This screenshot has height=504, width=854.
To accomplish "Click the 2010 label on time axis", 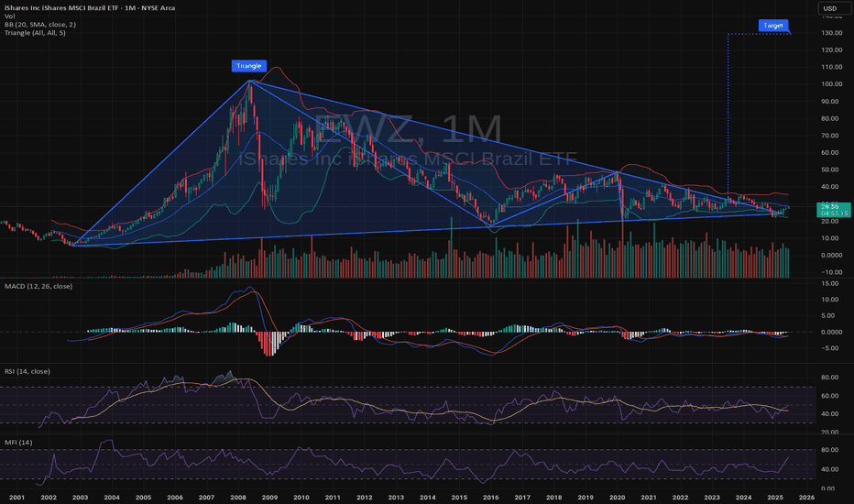I will click(x=301, y=498).
